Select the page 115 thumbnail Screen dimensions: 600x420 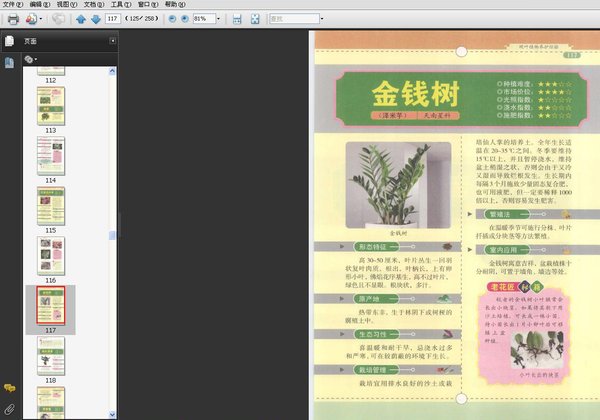50,254
